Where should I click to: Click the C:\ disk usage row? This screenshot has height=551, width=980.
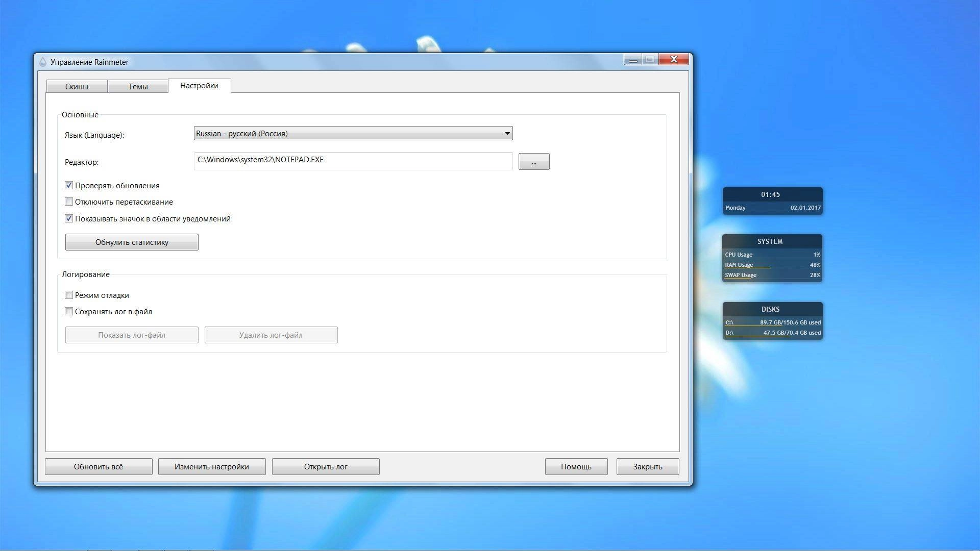(773, 322)
